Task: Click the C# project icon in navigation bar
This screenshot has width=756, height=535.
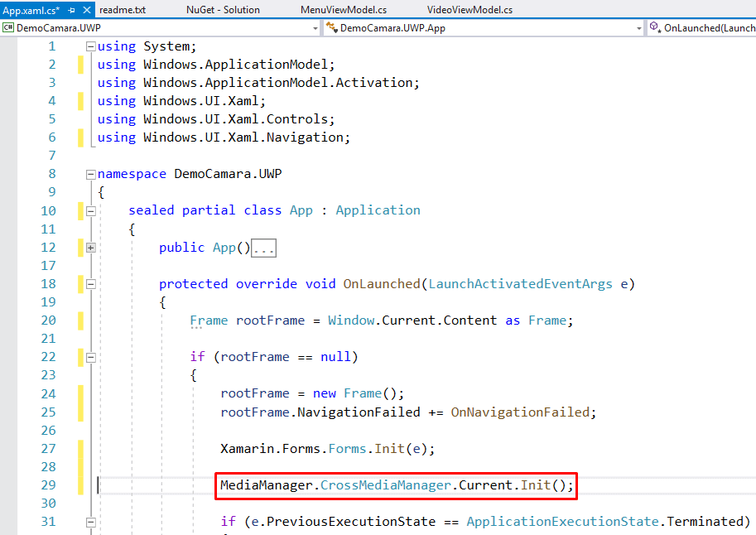Action: 8,27
